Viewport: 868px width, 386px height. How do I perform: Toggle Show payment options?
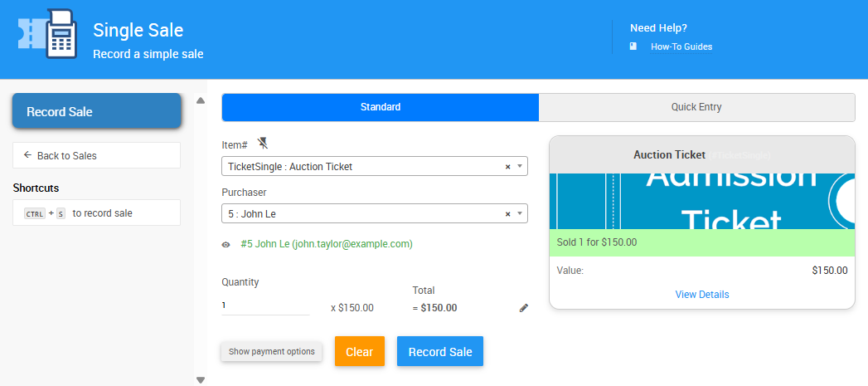click(x=272, y=351)
